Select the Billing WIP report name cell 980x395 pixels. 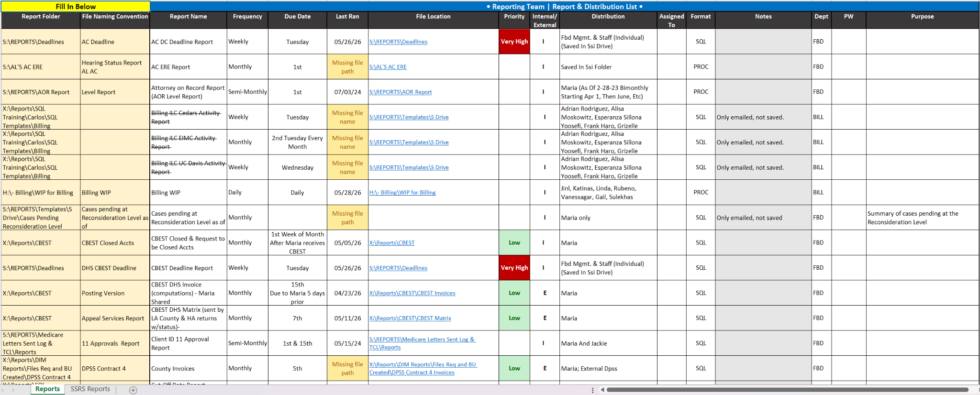tap(189, 192)
